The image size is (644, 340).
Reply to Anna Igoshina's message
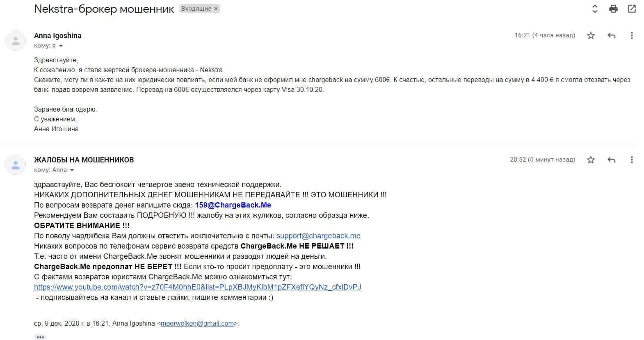coord(611,36)
